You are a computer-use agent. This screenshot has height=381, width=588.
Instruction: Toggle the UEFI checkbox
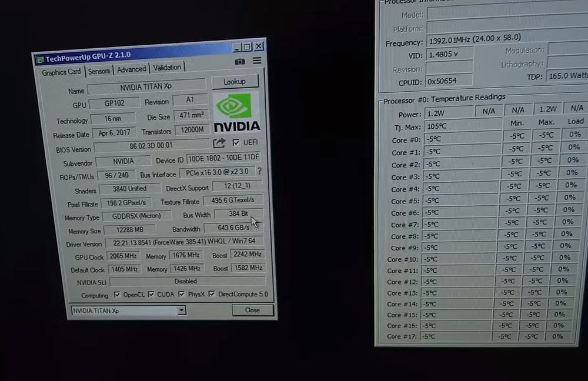(x=236, y=142)
